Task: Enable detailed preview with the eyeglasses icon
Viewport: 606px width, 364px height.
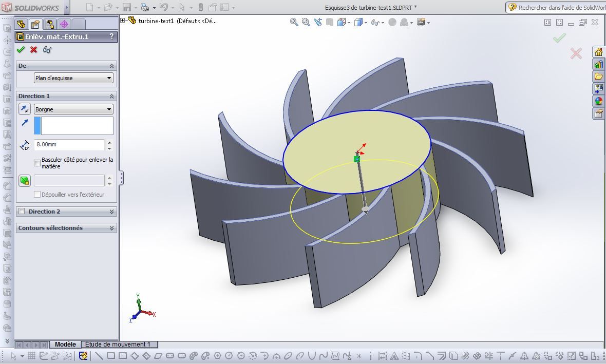Action: click(x=47, y=50)
